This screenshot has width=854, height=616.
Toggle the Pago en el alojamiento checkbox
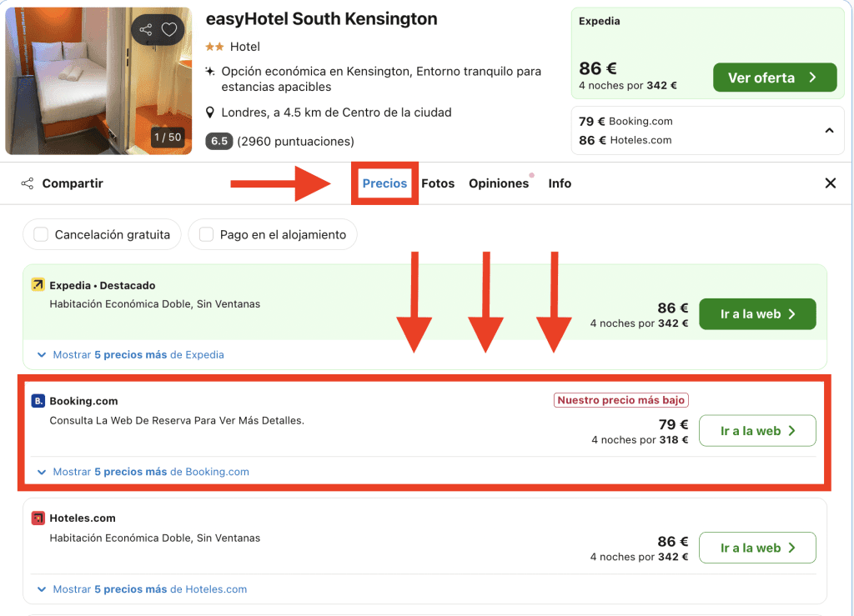tap(206, 235)
